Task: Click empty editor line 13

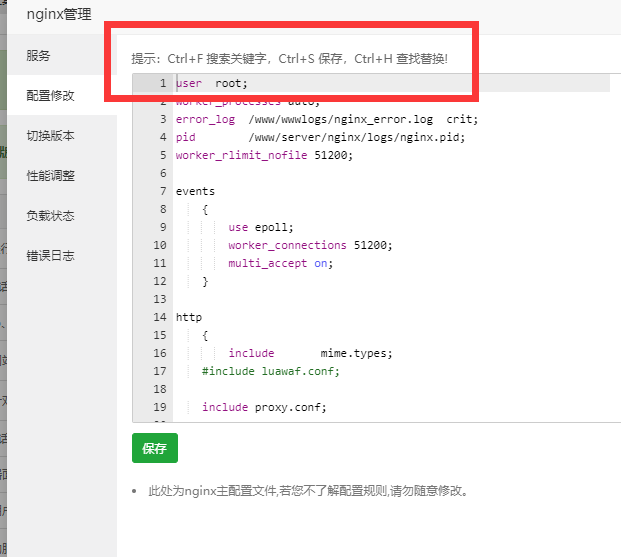Action: click(x=392, y=299)
